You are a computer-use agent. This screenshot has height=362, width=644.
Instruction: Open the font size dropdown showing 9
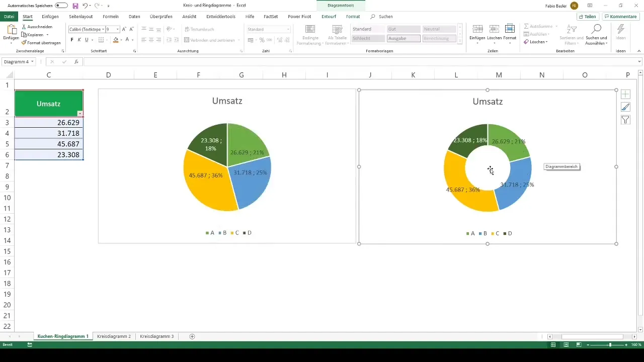pyautogui.click(x=117, y=30)
